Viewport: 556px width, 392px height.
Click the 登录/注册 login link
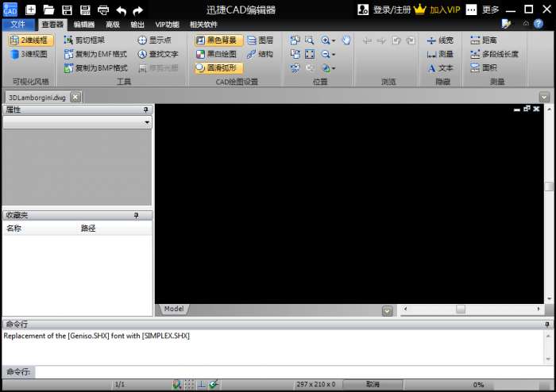point(392,10)
